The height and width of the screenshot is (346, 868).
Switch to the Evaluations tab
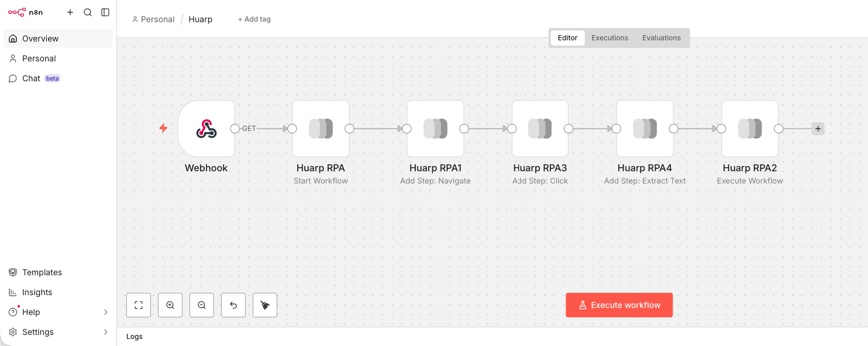(661, 38)
